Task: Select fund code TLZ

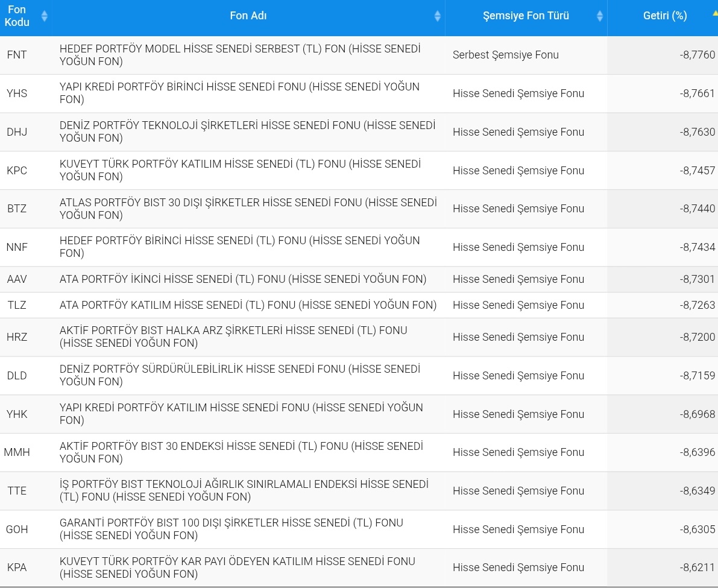Action: point(17,305)
